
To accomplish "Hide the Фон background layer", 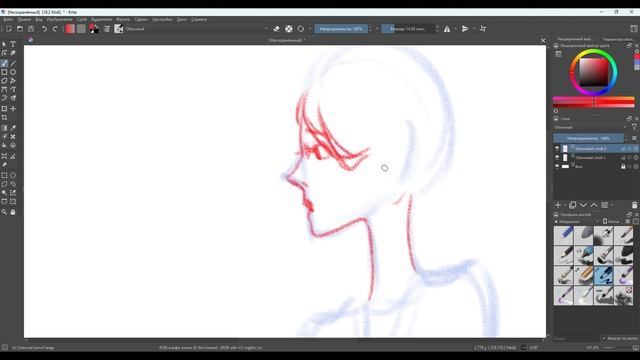I will [557, 167].
